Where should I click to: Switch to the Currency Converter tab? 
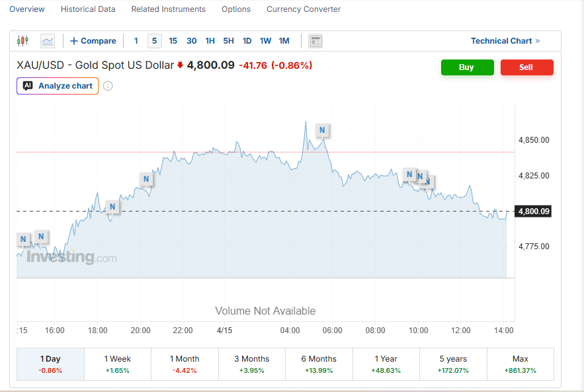click(304, 9)
